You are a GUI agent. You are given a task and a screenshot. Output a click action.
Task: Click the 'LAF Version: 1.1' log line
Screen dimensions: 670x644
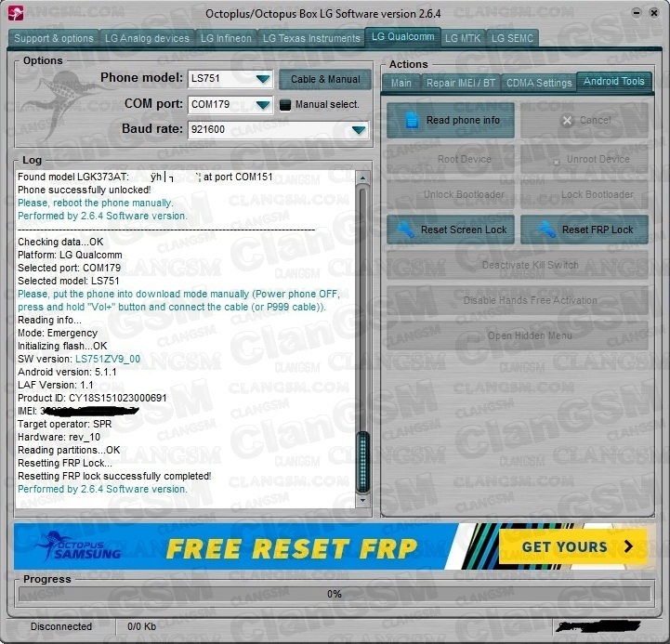click(56, 385)
